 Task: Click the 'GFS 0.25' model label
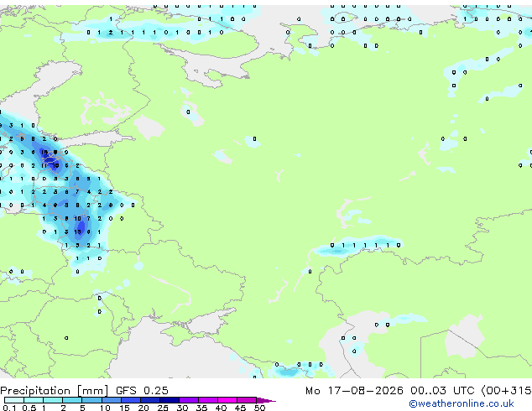coord(142,390)
